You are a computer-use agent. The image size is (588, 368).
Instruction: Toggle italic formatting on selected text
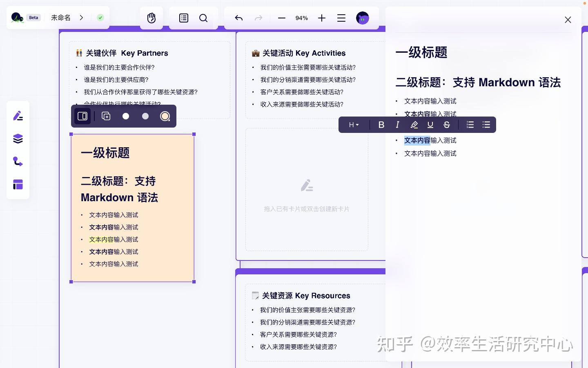point(397,125)
